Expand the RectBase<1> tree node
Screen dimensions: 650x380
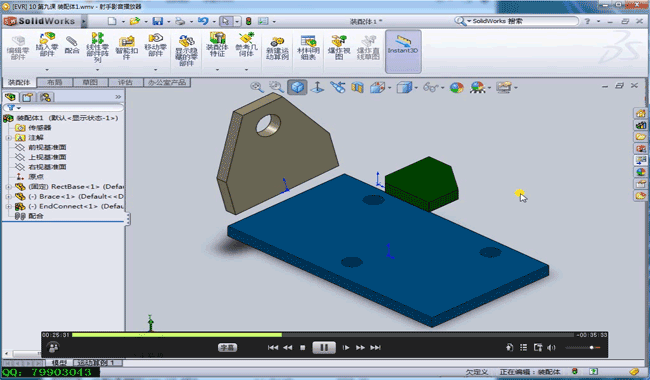[x=8, y=186]
